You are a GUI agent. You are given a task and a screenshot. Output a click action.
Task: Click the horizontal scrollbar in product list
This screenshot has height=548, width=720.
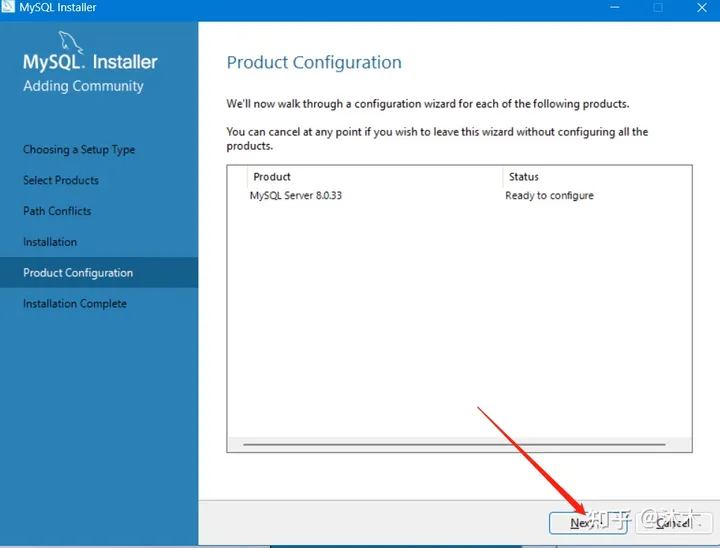coord(455,444)
